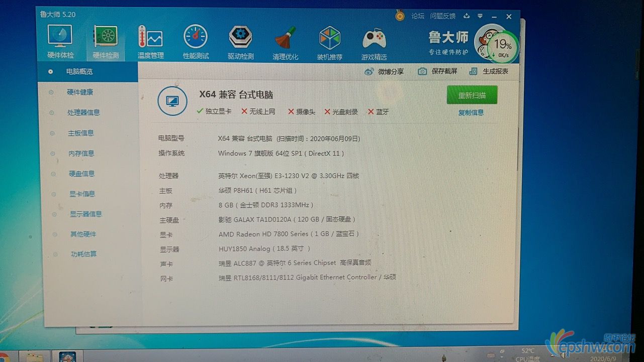644x362 pixels.
Task: Open 温度管理 temperature management
Action: [x=150, y=42]
